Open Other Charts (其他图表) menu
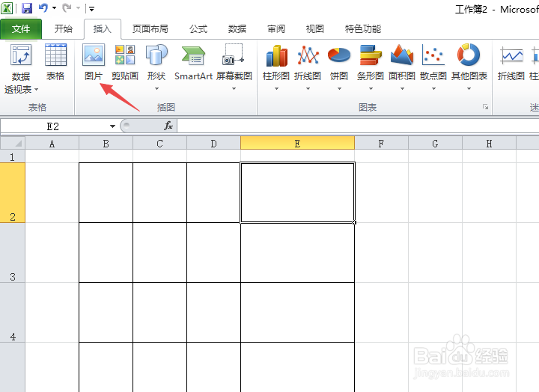539x392 pixels. click(x=469, y=63)
